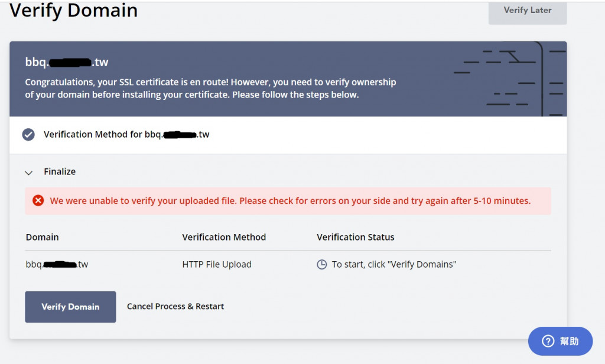Screen dimensions: 605x364
Task: Expand the Verification Method step row
Action: (x=126, y=135)
